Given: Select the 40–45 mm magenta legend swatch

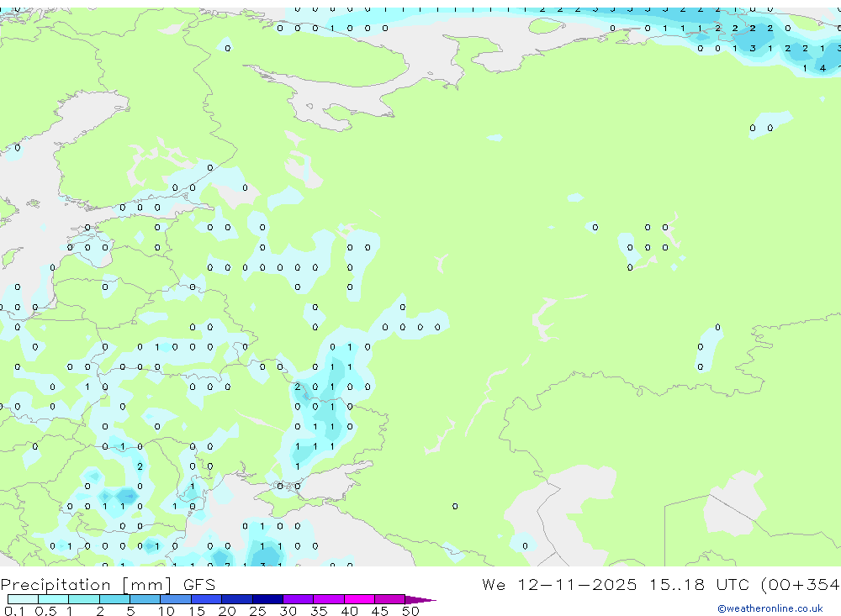Looking at the screenshot, I should 359,599.
